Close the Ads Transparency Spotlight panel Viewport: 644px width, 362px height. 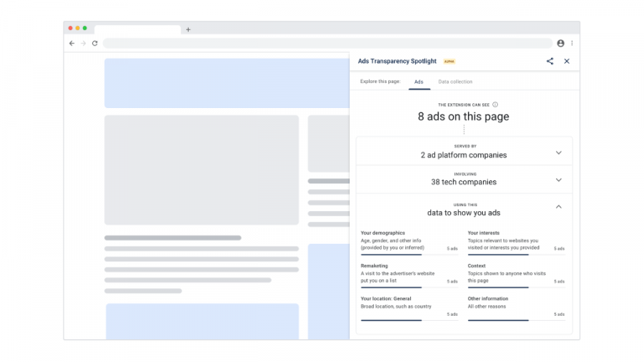567,61
